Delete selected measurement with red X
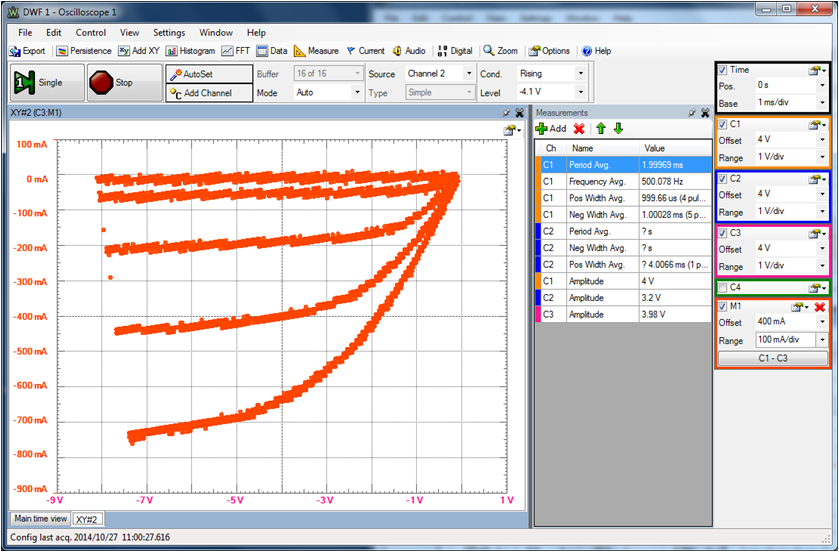839x552 pixels. [x=579, y=128]
